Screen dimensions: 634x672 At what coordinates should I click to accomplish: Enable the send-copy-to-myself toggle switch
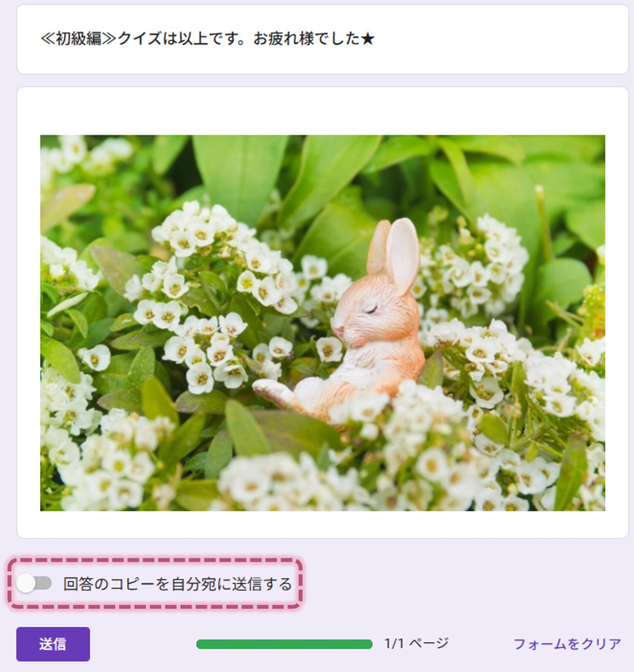34,583
